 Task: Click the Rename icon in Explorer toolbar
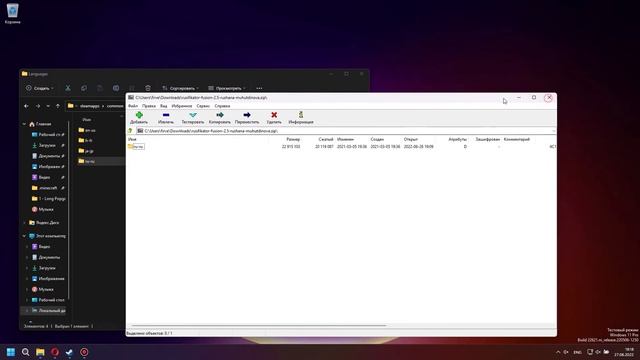pyautogui.click(x=116, y=88)
